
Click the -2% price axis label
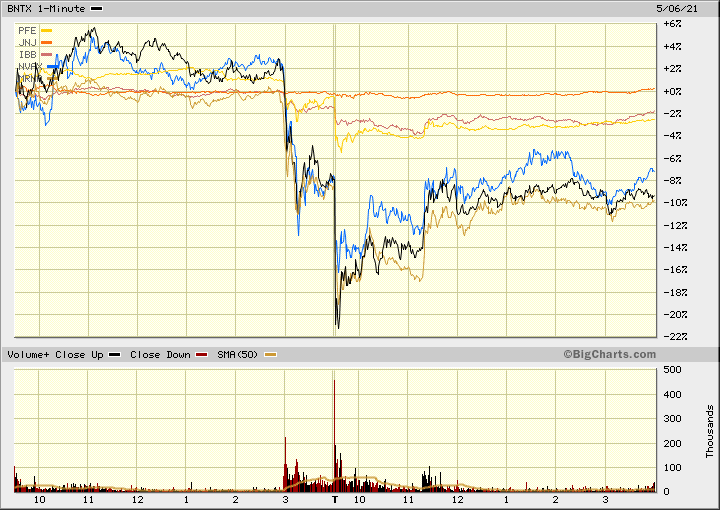click(x=672, y=113)
